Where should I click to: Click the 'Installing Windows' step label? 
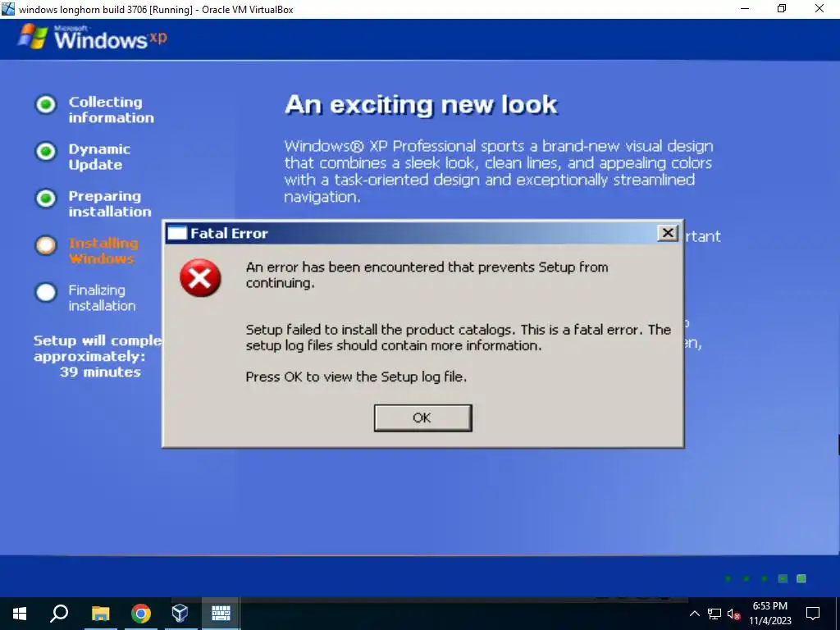pyautogui.click(x=103, y=251)
